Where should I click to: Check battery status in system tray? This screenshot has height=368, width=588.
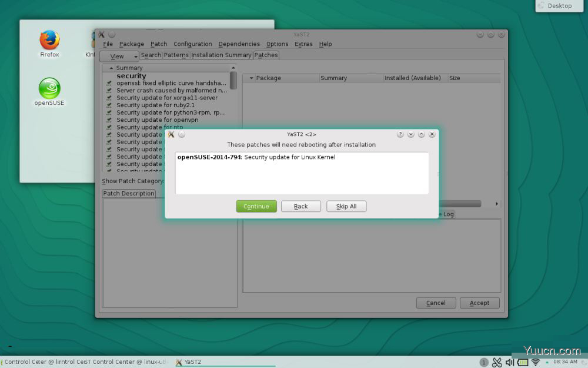pyautogui.click(x=523, y=362)
